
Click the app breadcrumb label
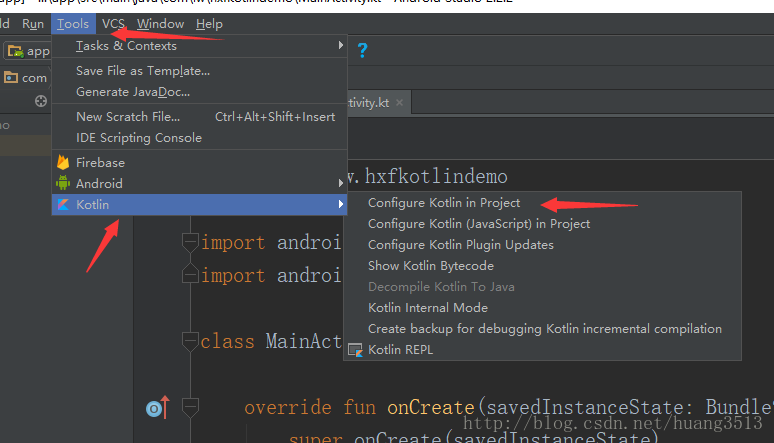[x=38, y=52]
